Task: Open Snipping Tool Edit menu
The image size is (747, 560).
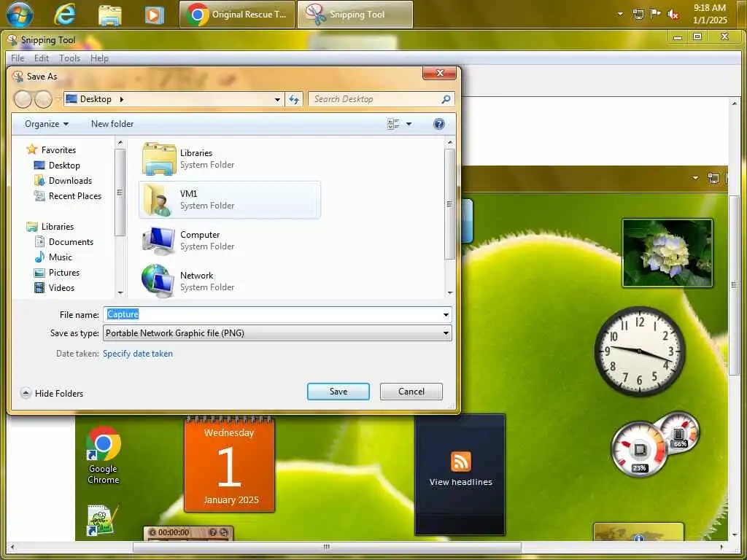Action: [42, 58]
